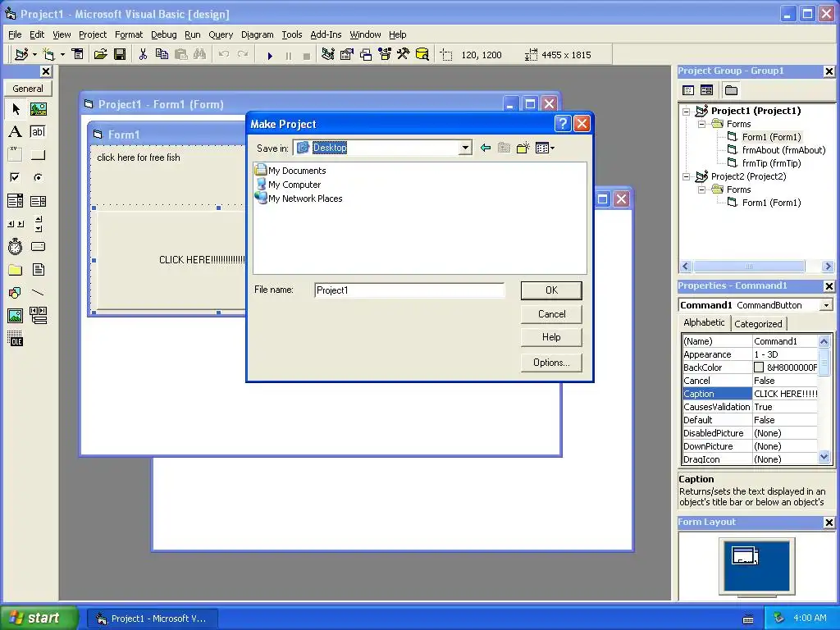
Task: Select the Image control tool
Action: click(16, 316)
